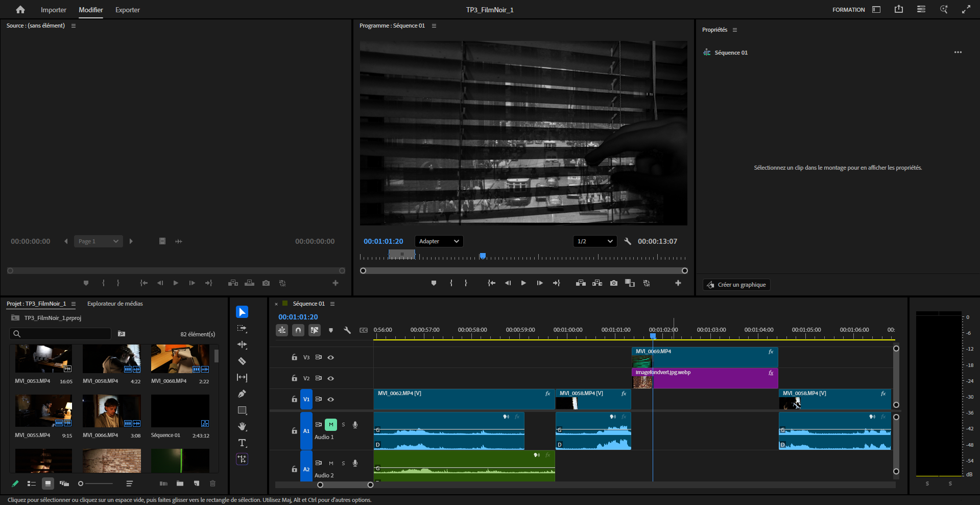Open the 1/2 playback resolution dropdown

tap(594, 241)
